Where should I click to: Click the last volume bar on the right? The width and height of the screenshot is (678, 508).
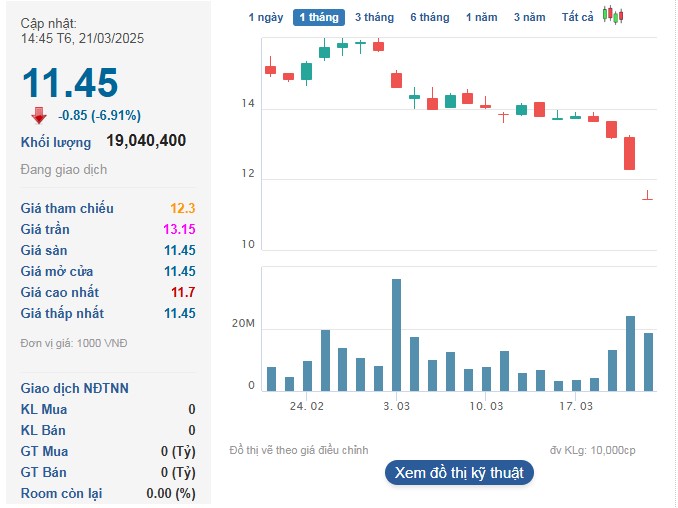648,361
